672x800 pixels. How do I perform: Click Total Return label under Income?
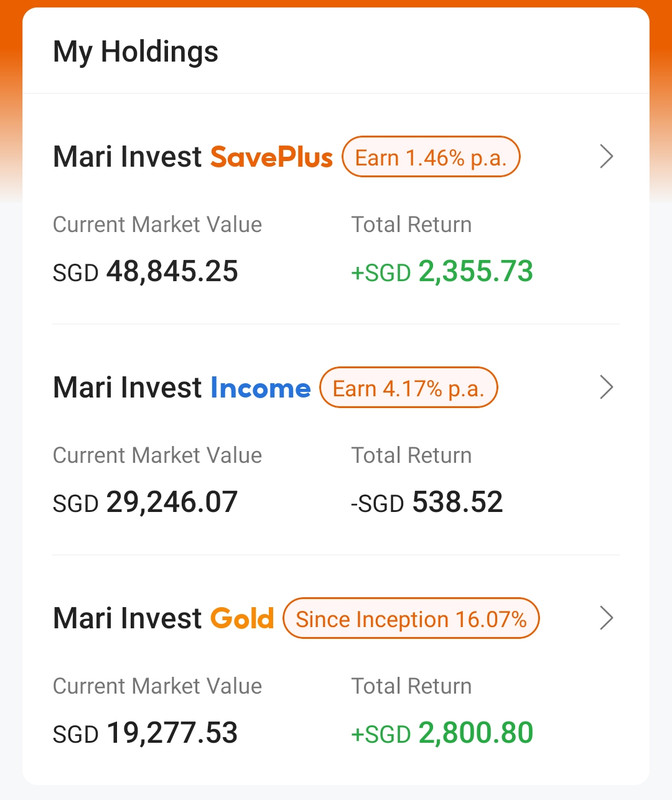click(411, 455)
